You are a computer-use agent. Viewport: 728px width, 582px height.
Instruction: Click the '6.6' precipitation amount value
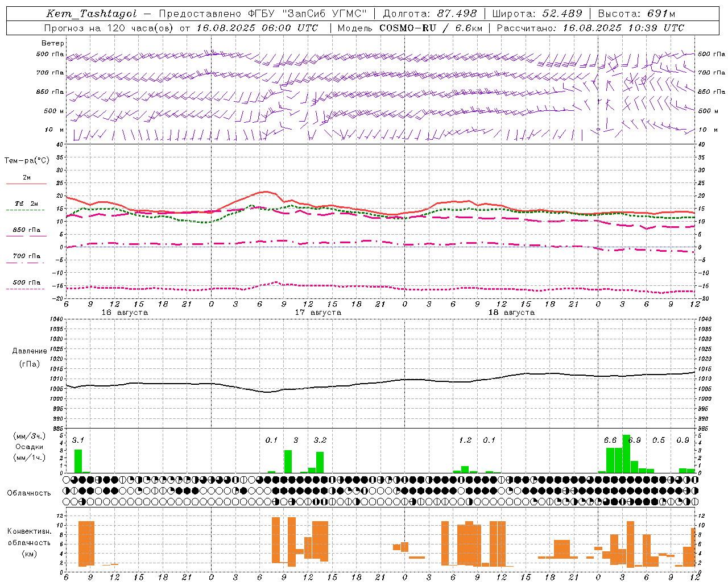pos(610,440)
